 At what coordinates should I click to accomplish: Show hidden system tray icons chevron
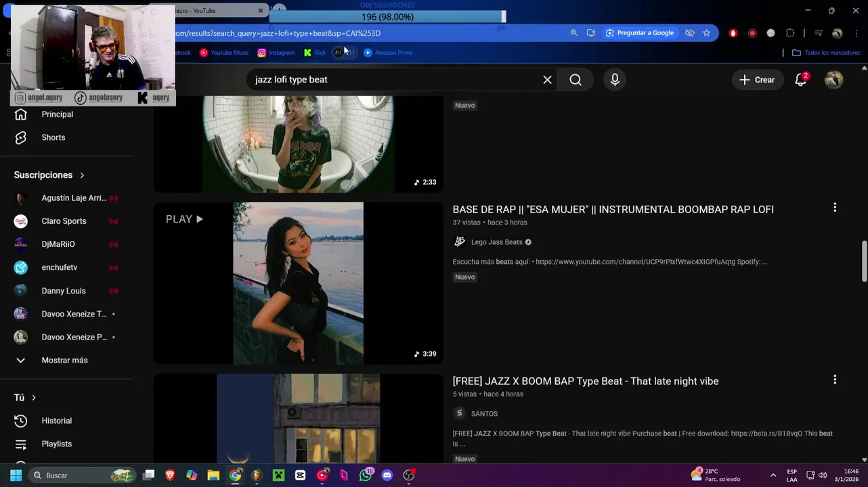773,476
